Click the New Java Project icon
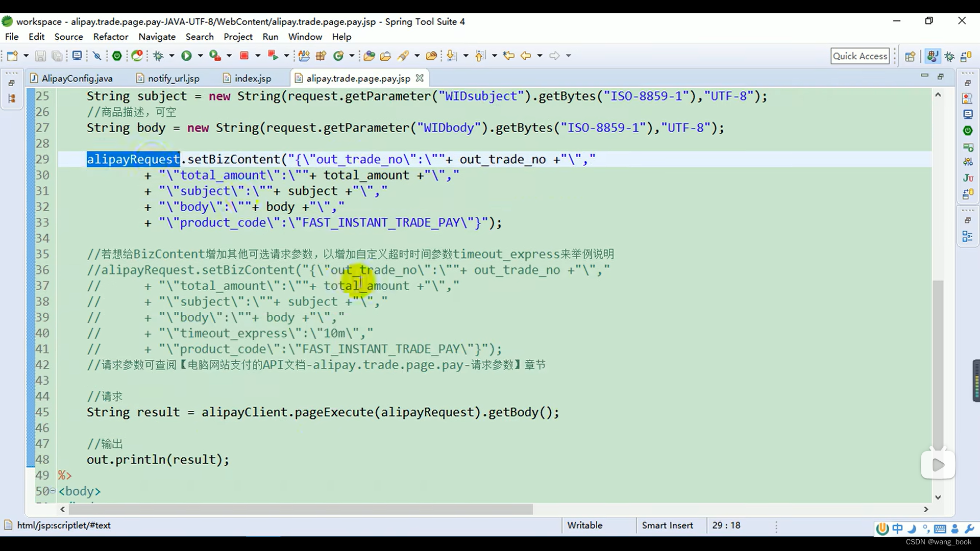 coord(304,56)
